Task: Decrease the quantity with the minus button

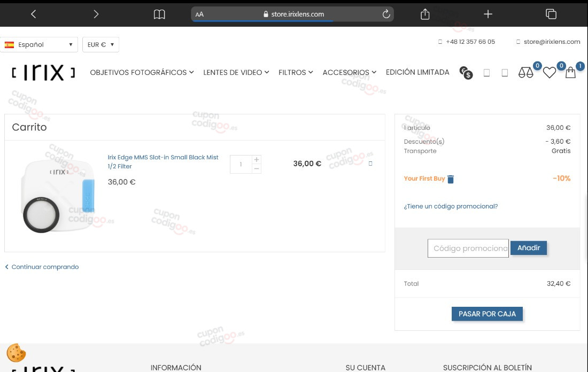Action: [257, 169]
